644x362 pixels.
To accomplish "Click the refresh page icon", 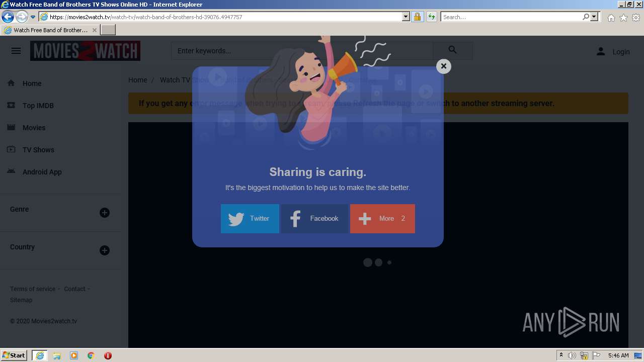I will [x=431, y=17].
